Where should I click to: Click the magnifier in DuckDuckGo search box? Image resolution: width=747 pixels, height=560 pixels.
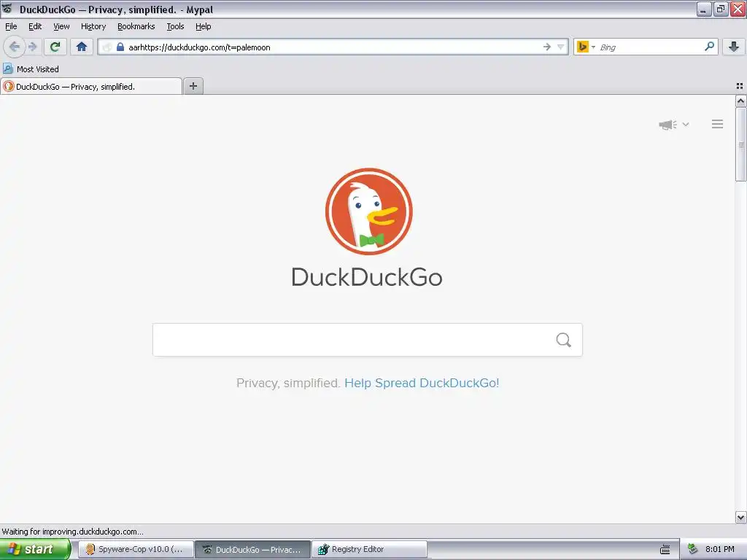click(564, 340)
